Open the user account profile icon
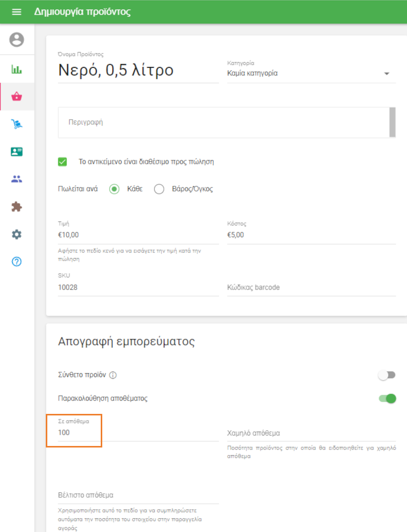This screenshot has height=532, width=407. click(17, 40)
